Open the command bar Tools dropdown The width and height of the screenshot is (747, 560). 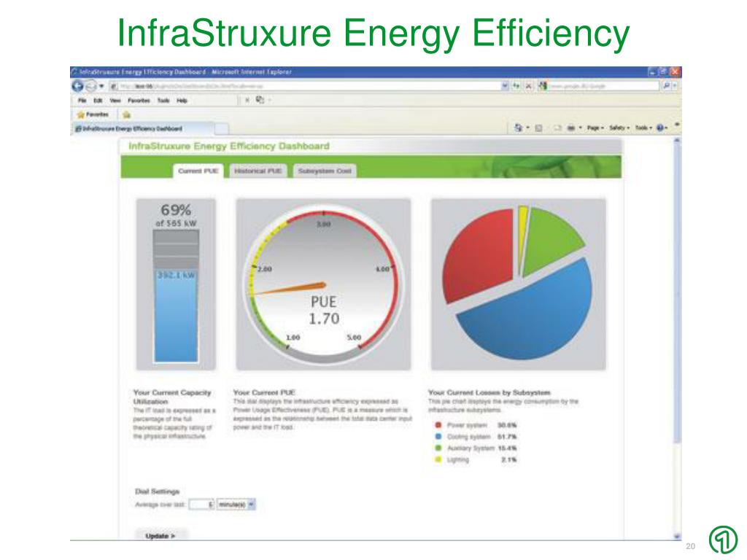(x=643, y=128)
